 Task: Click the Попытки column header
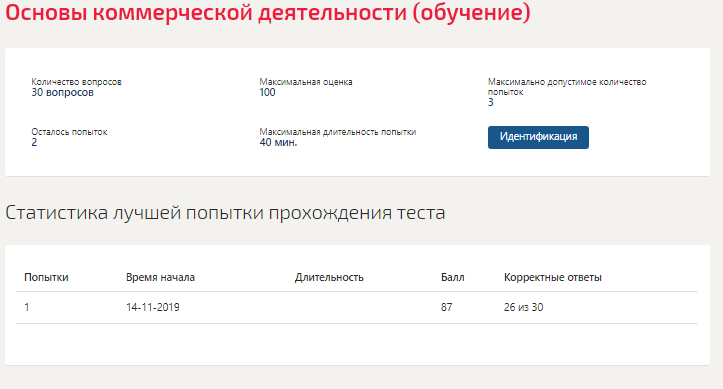46,277
